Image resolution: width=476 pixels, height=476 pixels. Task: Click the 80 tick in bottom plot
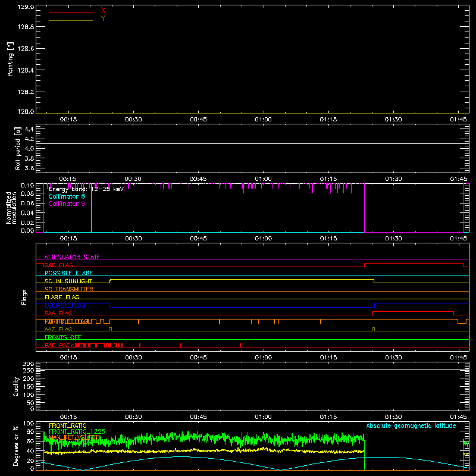click(30, 431)
